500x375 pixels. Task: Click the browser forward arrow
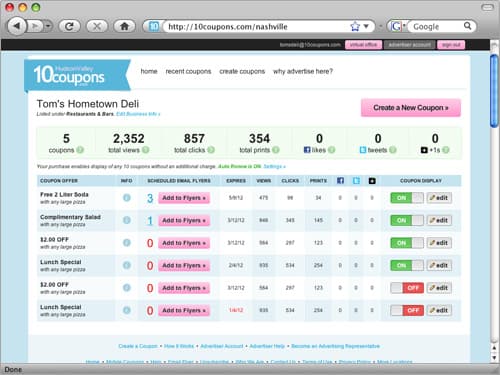click(x=35, y=26)
